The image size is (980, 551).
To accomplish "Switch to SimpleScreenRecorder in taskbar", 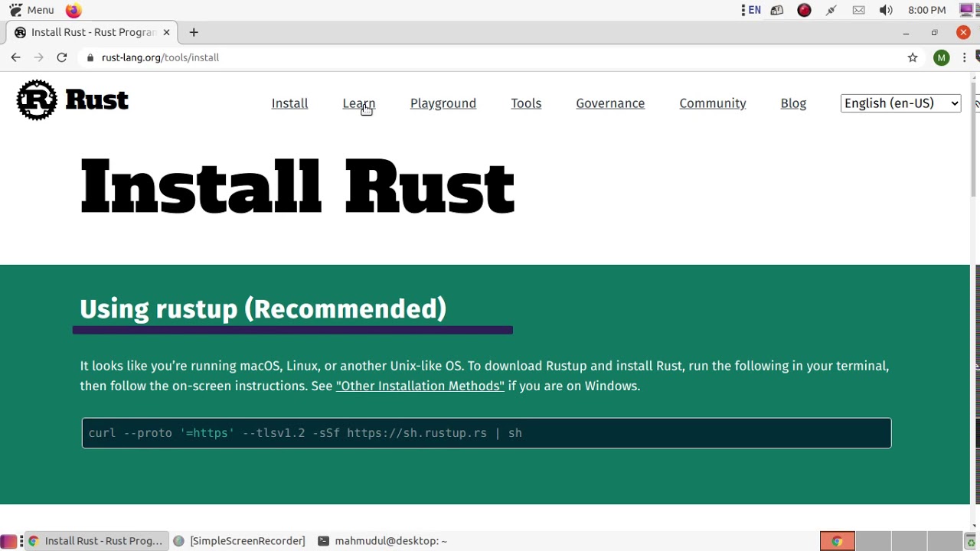I will (240, 541).
